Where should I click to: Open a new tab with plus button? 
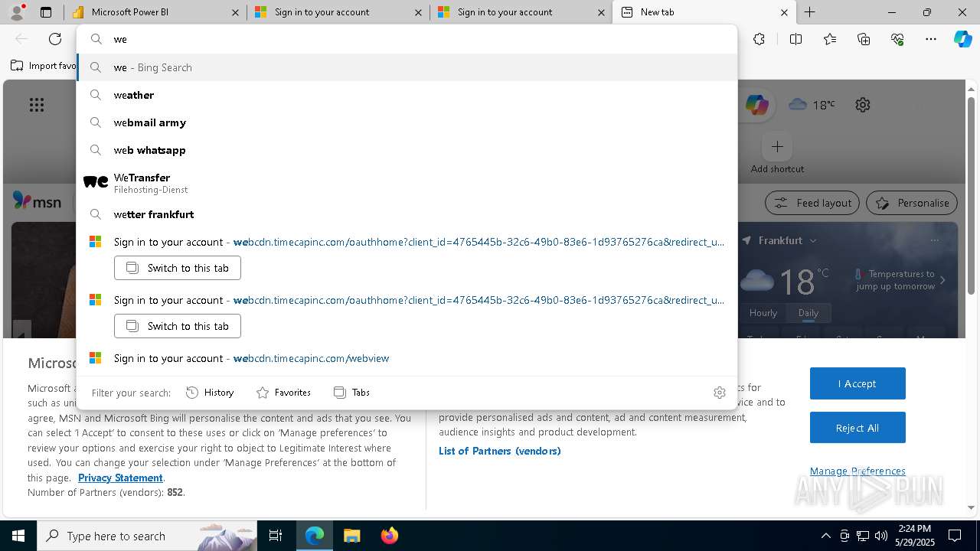pyautogui.click(x=809, y=12)
